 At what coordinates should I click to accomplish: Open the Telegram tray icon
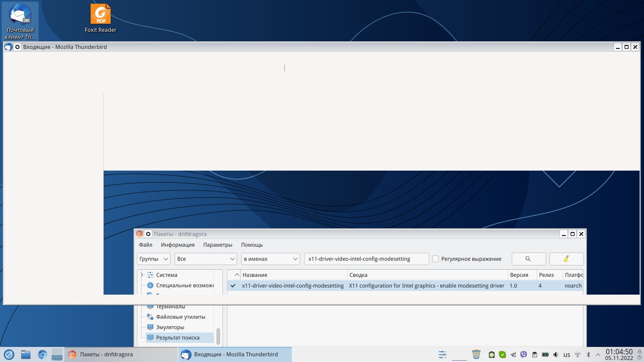click(x=513, y=354)
